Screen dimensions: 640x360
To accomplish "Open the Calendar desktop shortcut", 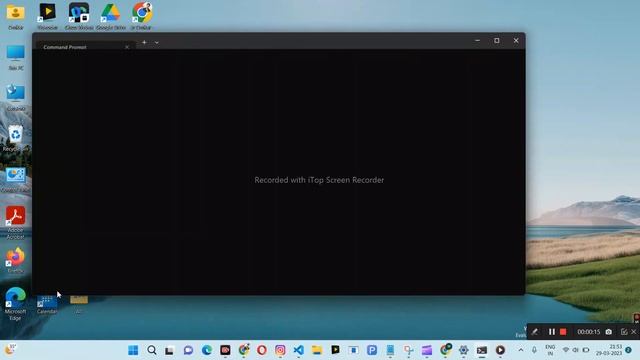I will pos(47,304).
